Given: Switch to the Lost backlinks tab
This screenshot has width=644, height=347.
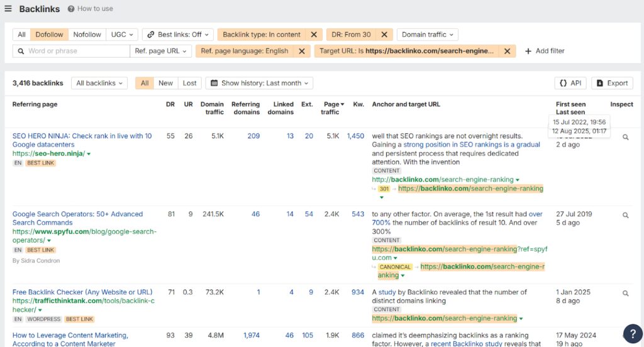Looking at the screenshot, I should (x=189, y=83).
